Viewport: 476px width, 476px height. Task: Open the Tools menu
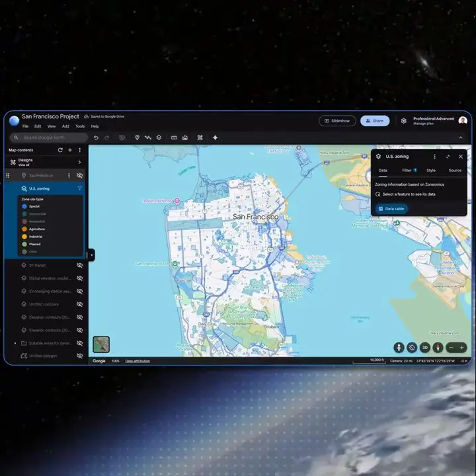click(80, 126)
